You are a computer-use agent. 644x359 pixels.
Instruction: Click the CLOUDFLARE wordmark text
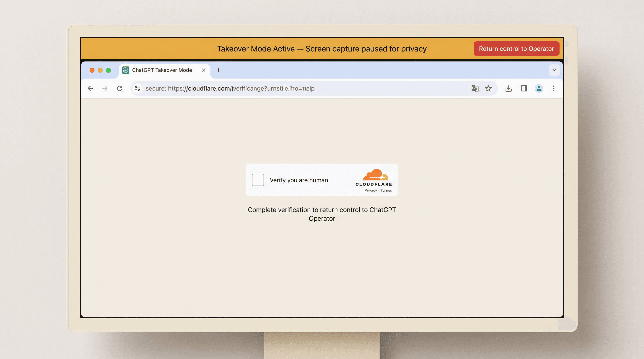(x=374, y=184)
